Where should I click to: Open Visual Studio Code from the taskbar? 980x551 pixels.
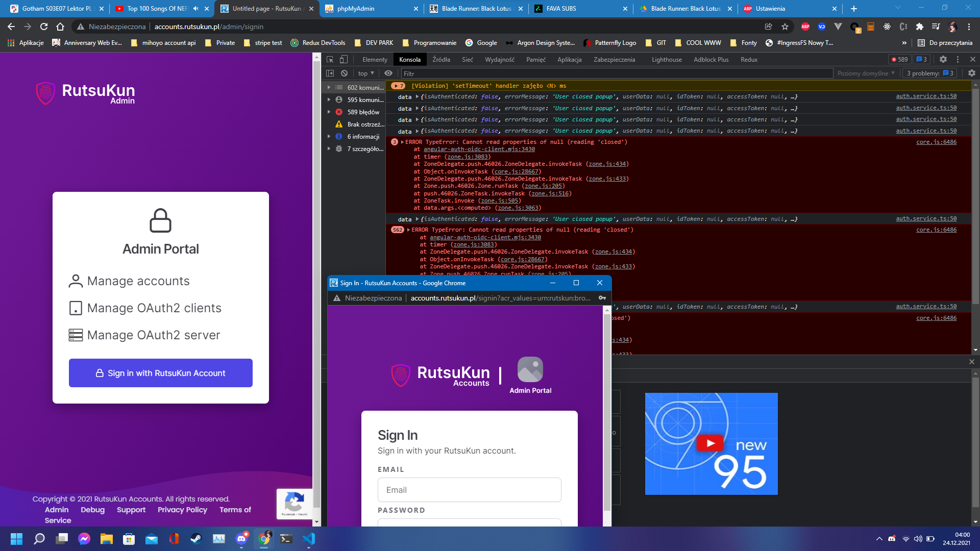pyautogui.click(x=309, y=539)
